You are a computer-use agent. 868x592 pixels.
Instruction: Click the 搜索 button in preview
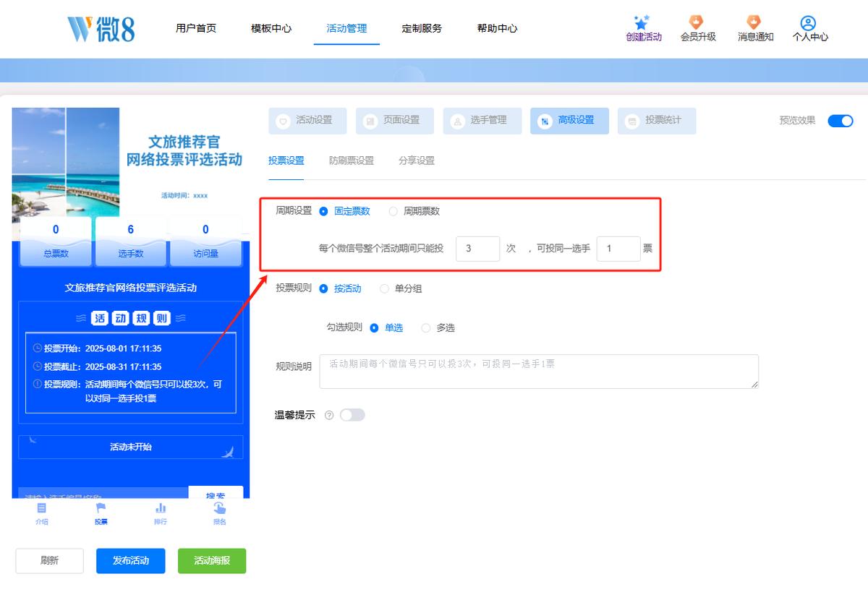tap(216, 493)
